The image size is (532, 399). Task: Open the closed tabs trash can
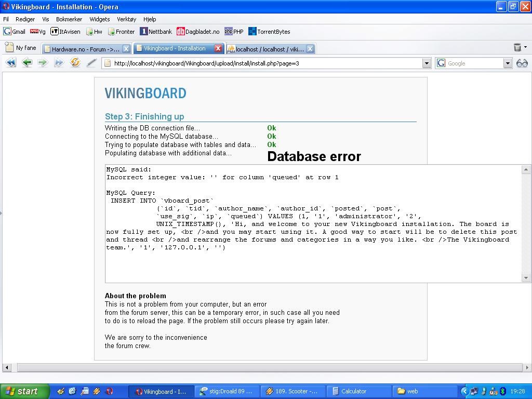tap(517, 47)
